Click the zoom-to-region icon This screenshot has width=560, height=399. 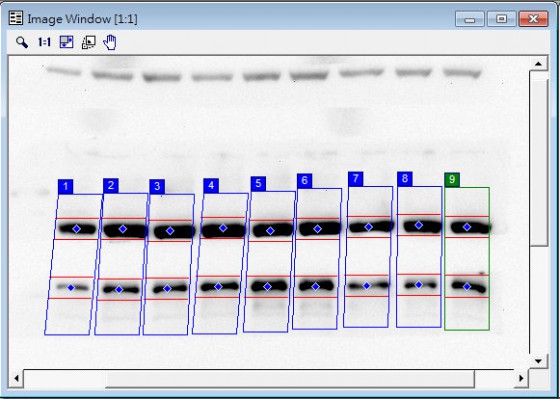[88, 43]
